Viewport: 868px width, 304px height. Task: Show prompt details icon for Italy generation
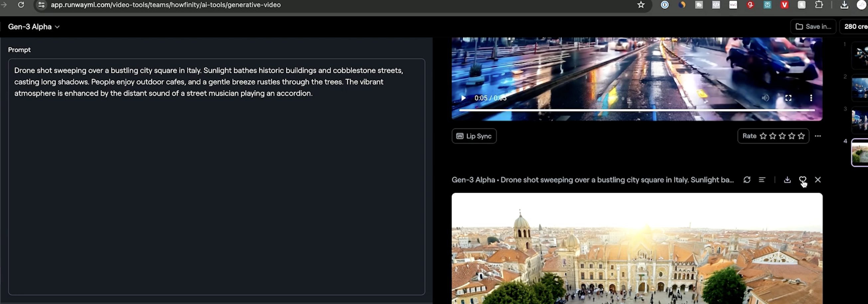(762, 180)
